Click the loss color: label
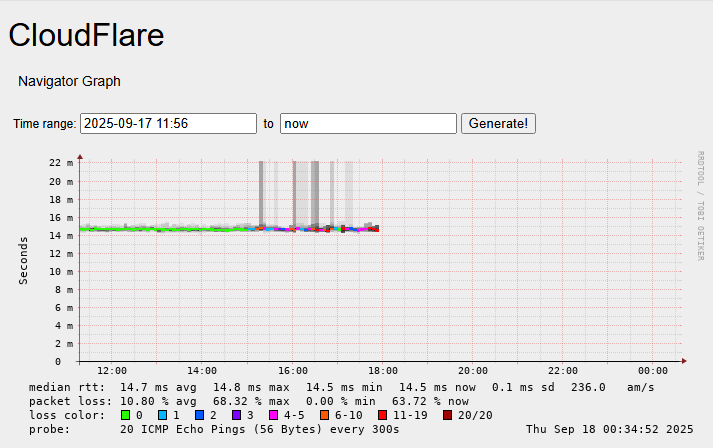Viewport: 713px width, 448px height. (x=67, y=415)
